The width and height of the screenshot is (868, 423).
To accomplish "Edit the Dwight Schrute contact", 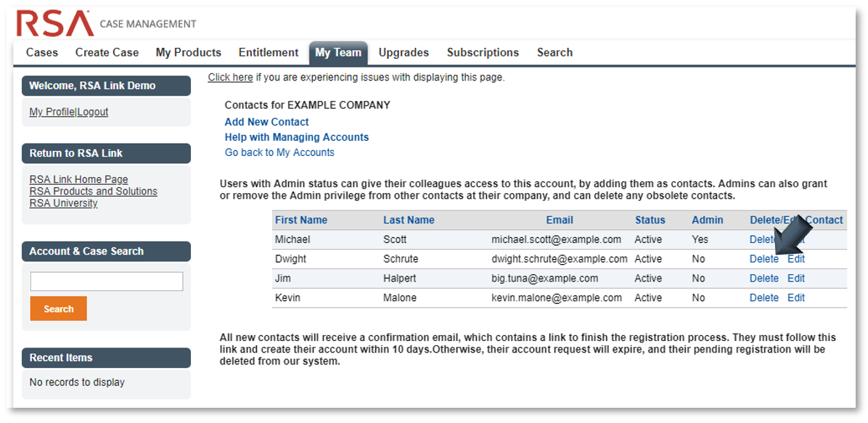I will click(x=796, y=259).
